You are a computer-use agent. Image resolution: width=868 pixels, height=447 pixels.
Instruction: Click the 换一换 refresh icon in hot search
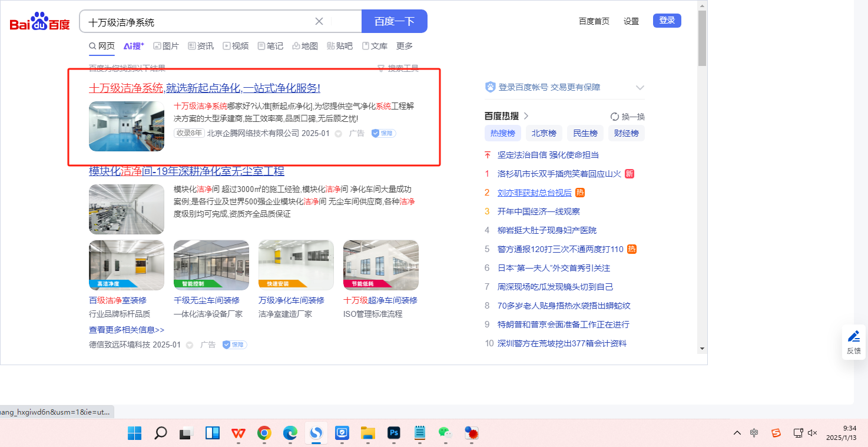[x=615, y=117]
